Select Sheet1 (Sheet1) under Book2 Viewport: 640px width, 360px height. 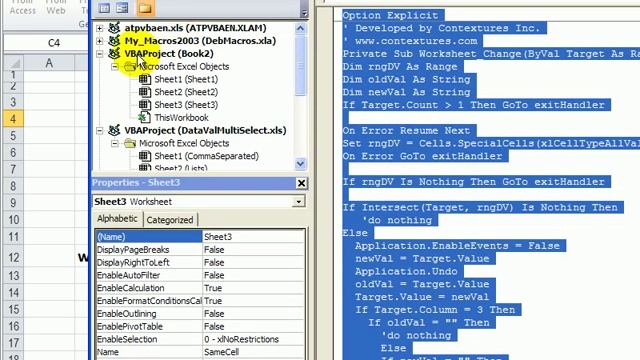pos(186,80)
